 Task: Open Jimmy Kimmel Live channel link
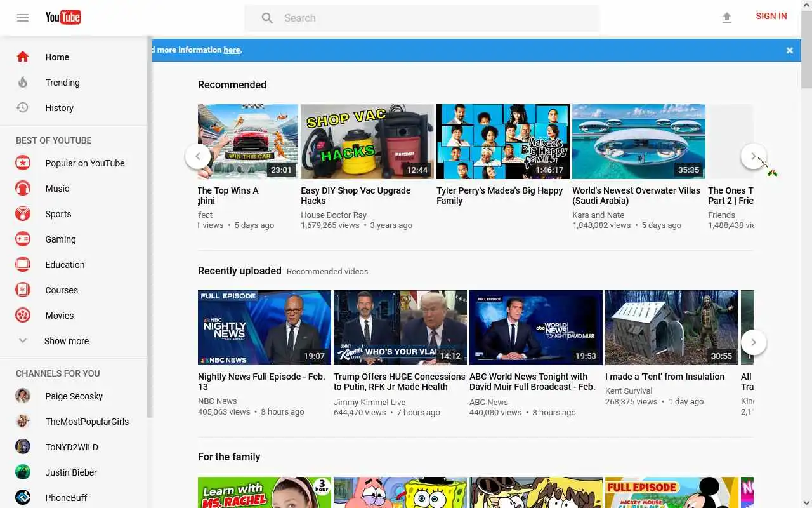(370, 402)
